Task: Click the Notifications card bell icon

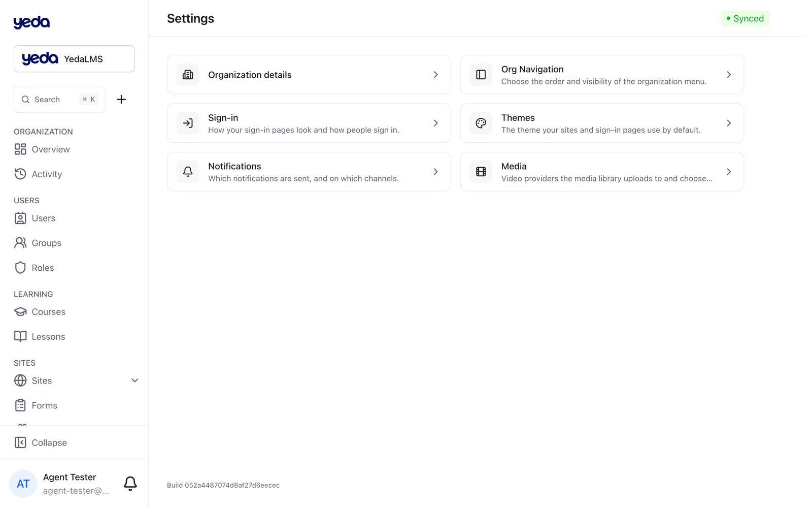Action: (x=188, y=172)
